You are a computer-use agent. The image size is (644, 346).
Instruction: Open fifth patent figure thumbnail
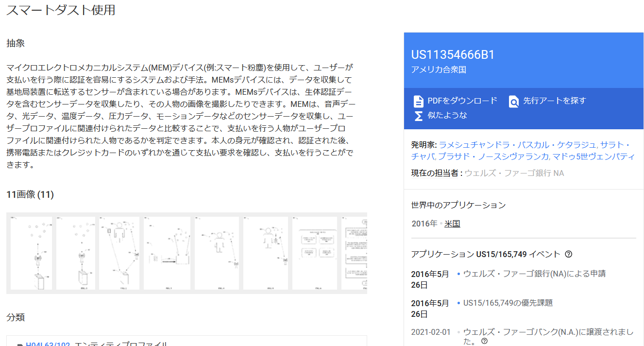(x=217, y=253)
